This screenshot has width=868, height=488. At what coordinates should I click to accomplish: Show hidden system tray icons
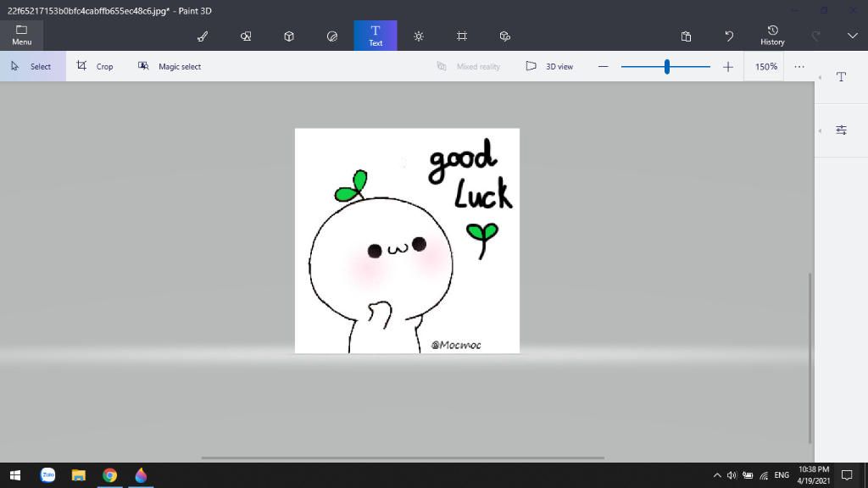(717, 475)
